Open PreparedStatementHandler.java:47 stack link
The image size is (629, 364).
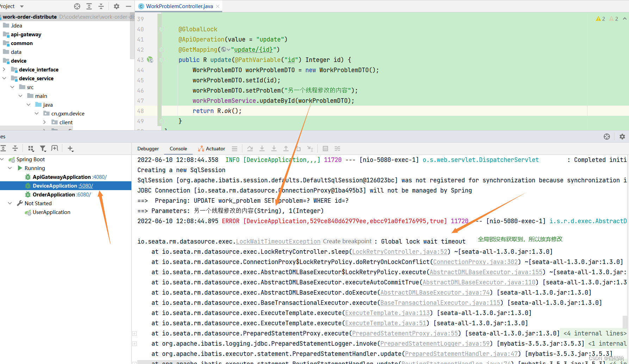[461, 354]
